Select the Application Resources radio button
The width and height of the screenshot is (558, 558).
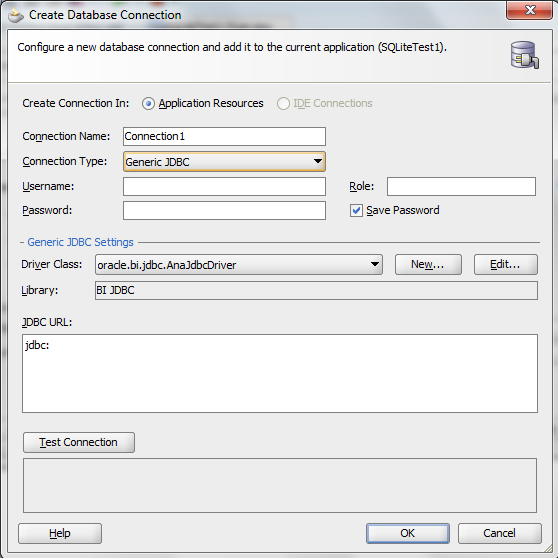(148, 104)
